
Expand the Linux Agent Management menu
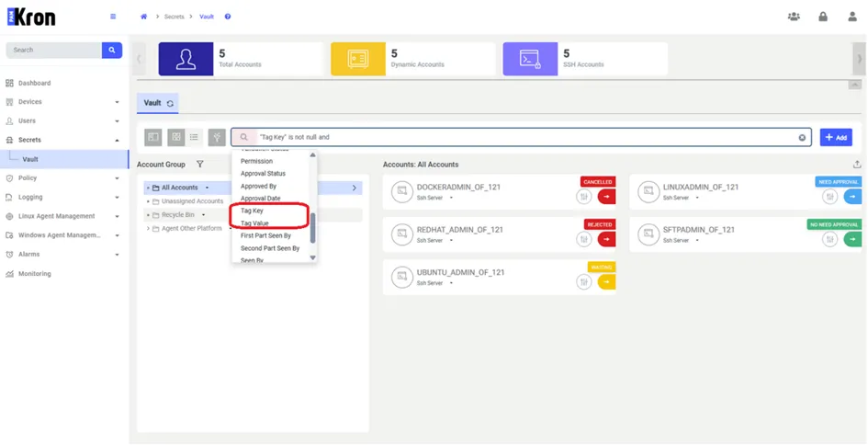pos(117,216)
